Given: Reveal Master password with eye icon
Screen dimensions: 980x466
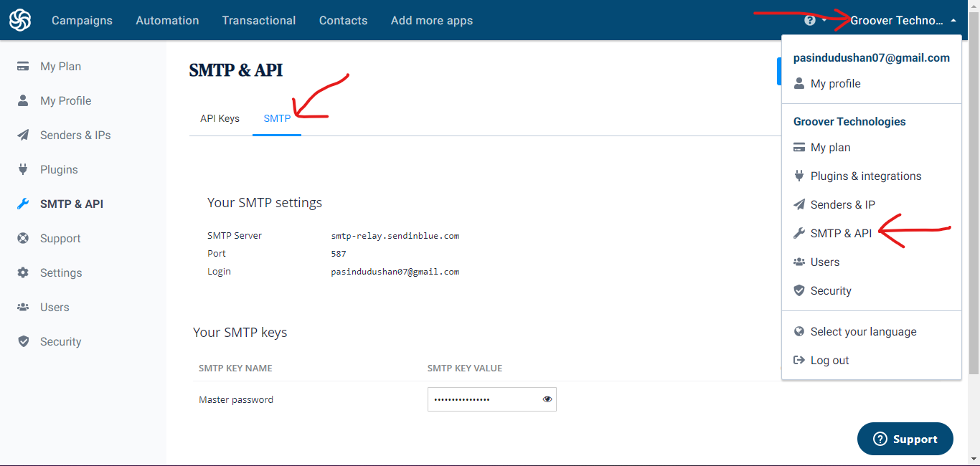Looking at the screenshot, I should pyautogui.click(x=547, y=399).
